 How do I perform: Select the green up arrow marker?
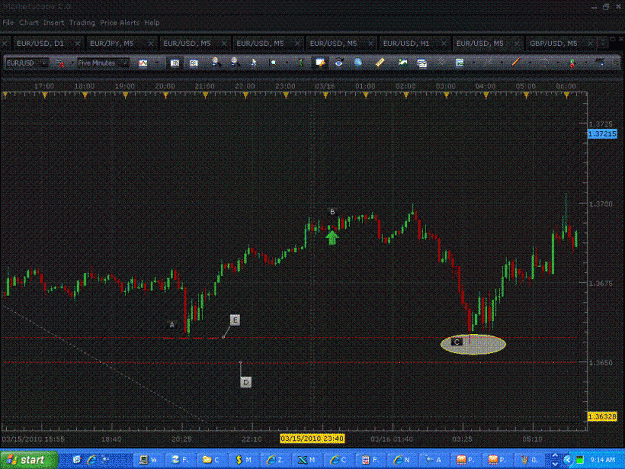332,237
